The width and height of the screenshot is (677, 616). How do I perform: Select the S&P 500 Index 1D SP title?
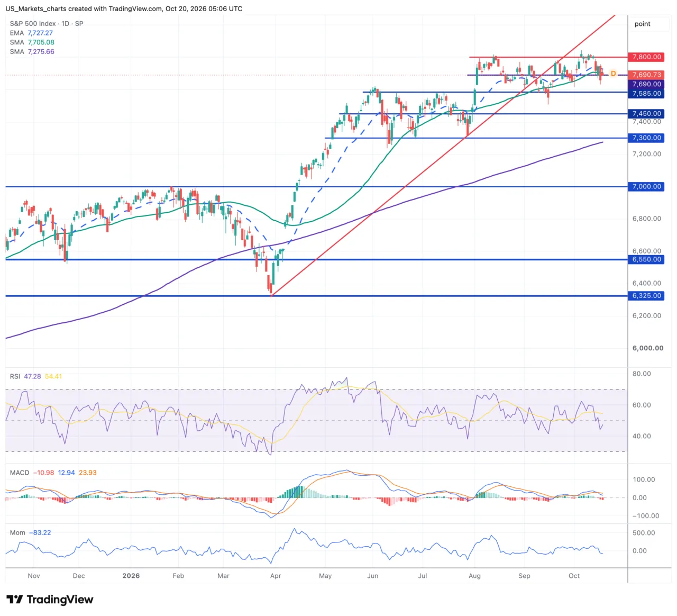tap(47, 23)
